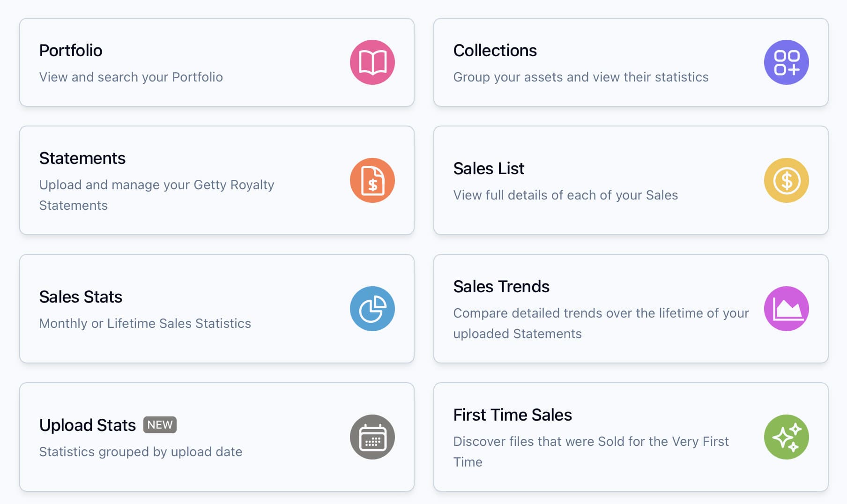
Task: Click "Group your assets and view their statistics" text
Action: coord(581,77)
